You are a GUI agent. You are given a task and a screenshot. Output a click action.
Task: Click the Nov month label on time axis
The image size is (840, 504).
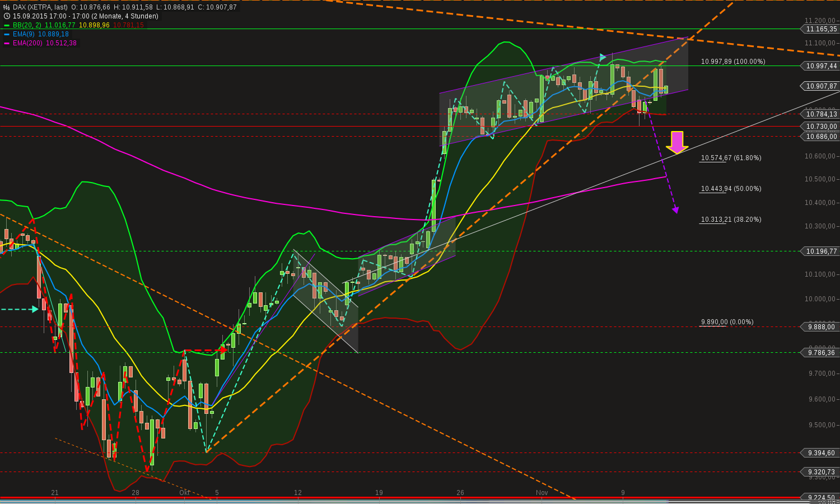542,493
